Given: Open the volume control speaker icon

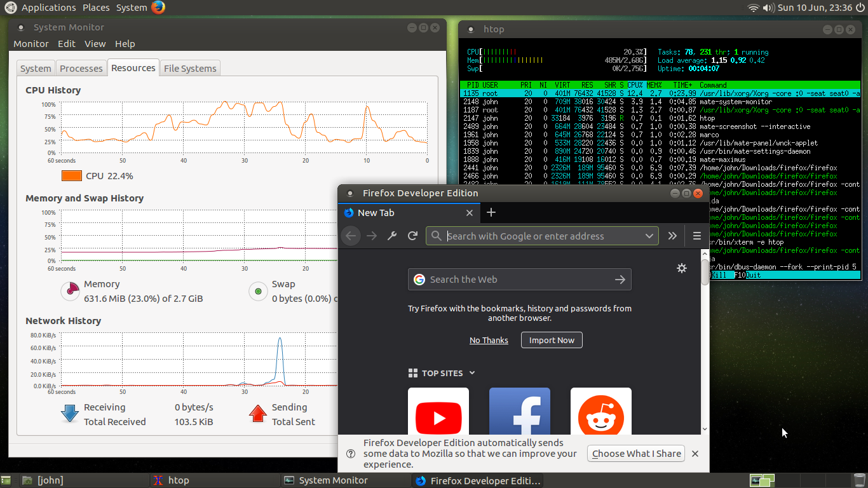Looking at the screenshot, I should click(768, 8).
